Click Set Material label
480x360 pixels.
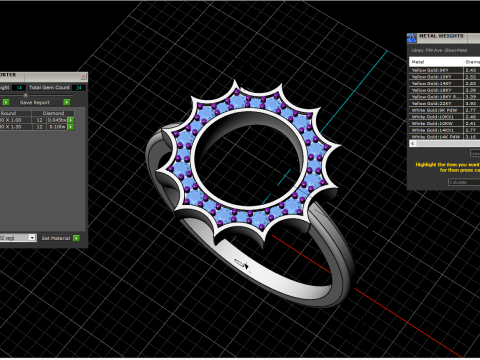(x=56, y=238)
